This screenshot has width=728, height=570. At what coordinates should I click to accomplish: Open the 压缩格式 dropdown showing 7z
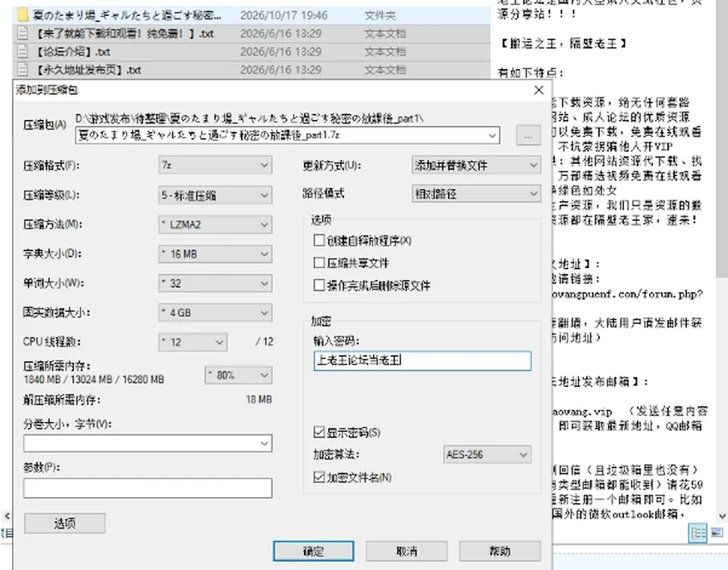pyautogui.click(x=215, y=165)
